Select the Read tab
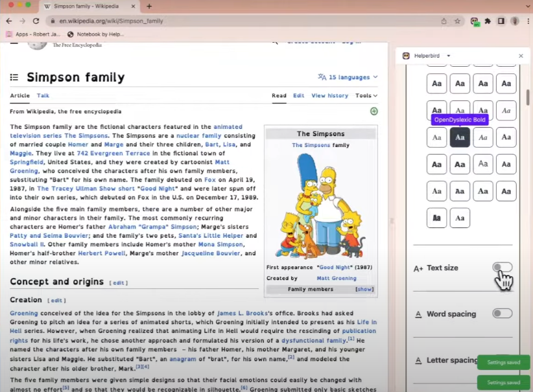This screenshot has height=392, width=533. point(279,95)
